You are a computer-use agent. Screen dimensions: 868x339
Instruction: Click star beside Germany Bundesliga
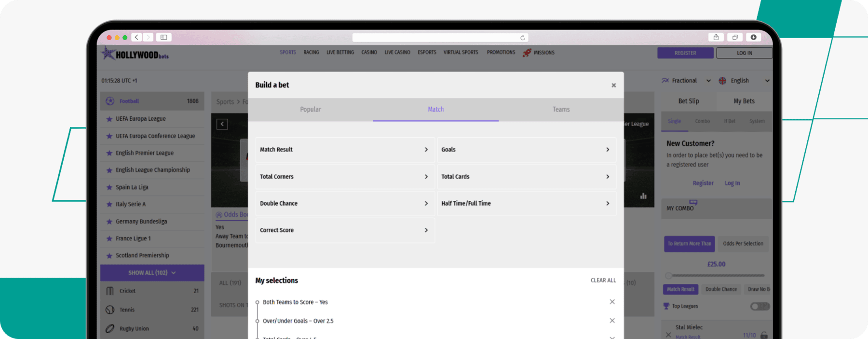(109, 222)
